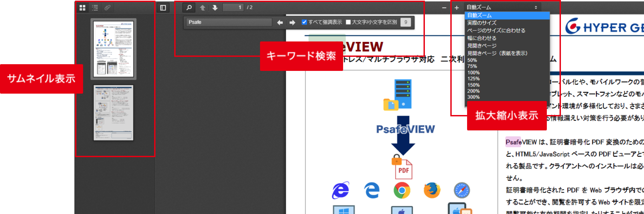Find the next Psafe match
Viewport: 644px width, 214px height.
click(x=292, y=22)
